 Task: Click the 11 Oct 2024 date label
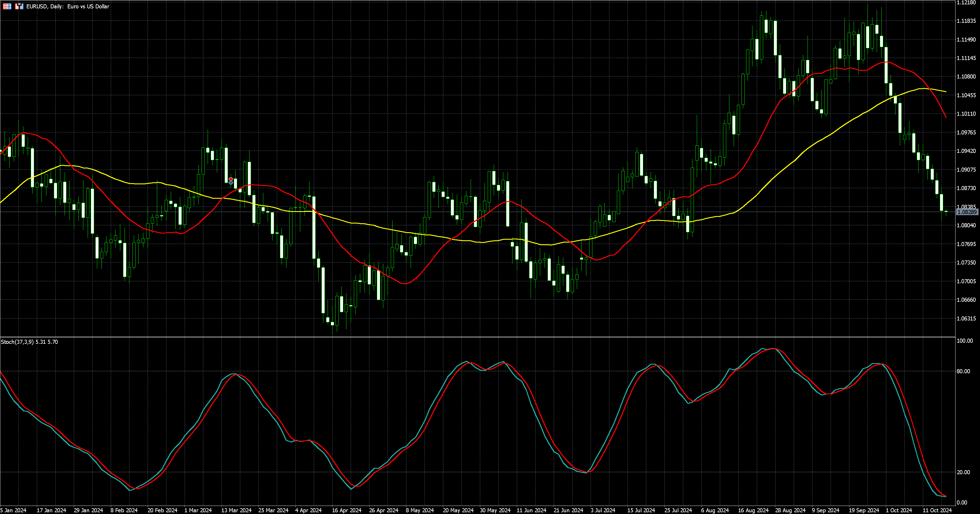click(937, 510)
